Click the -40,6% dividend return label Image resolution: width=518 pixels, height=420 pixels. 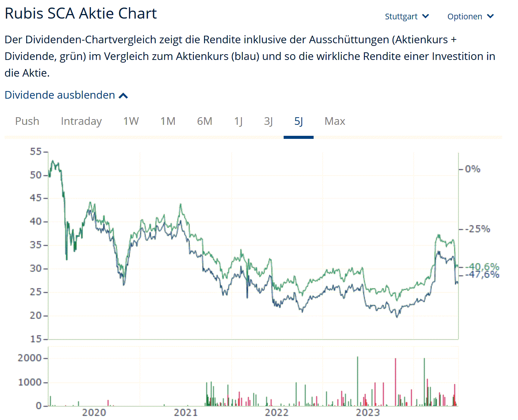pos(484,266)
